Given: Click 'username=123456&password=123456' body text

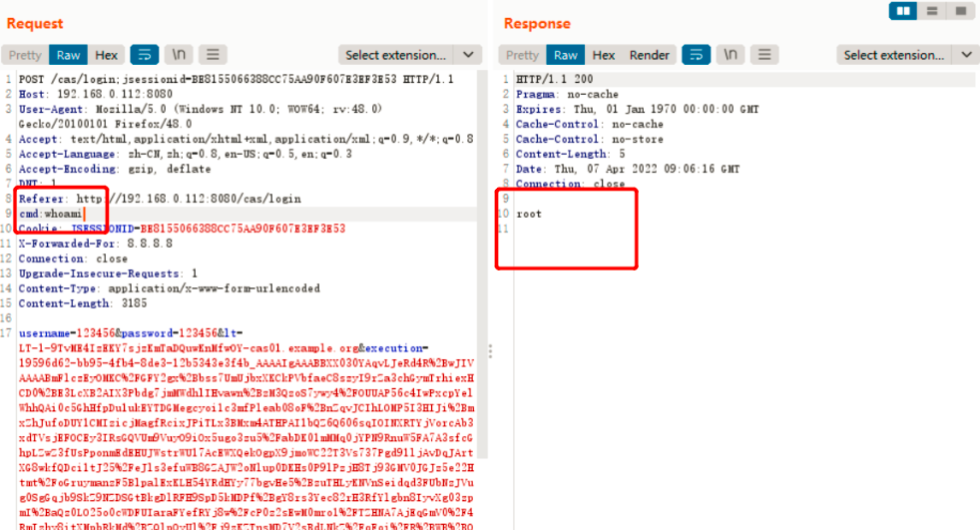Looking at the screenshot, I should pyautogui.click(x=118, y=333).
